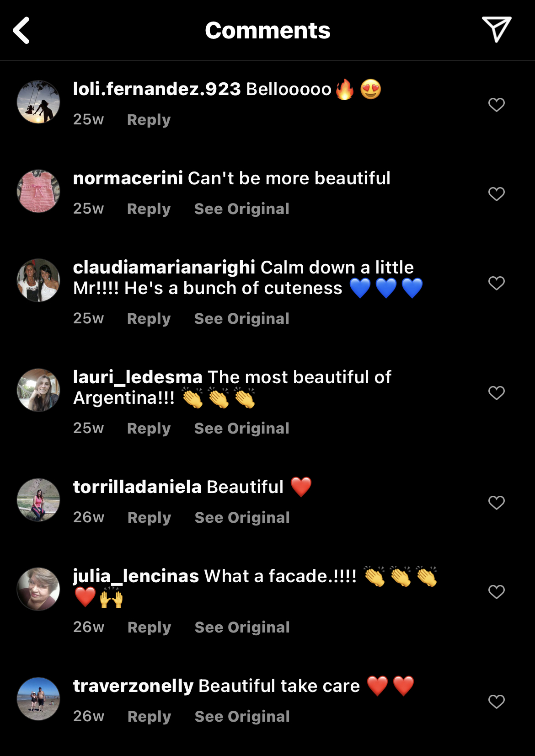Open normacerini's pink dress avatar
Screen dimensions: 535x756
pyautogui.click(x=38, y=191)
